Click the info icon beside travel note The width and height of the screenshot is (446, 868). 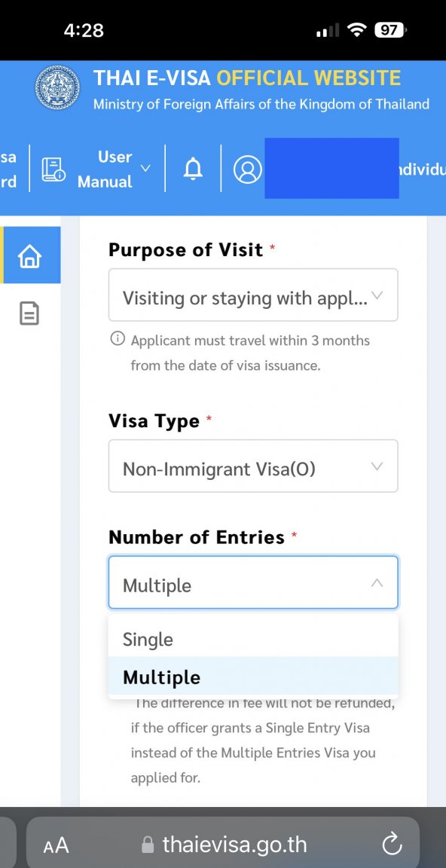point(118,339)
